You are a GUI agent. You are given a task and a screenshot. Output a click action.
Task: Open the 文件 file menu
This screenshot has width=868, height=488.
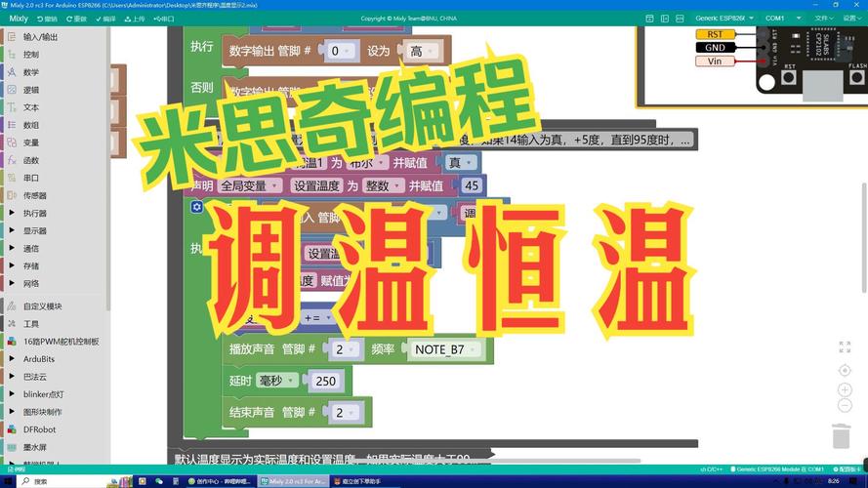[x=824, y=18]
